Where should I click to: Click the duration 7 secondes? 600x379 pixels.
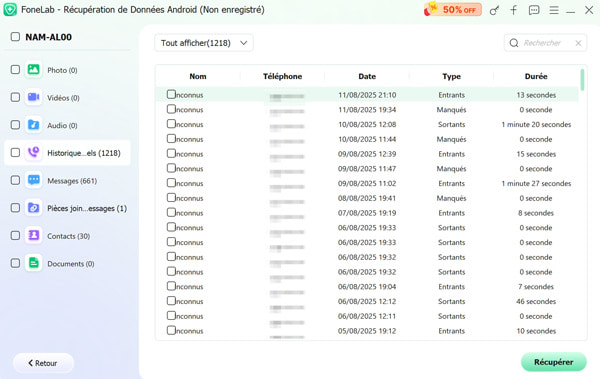[536, 286]
